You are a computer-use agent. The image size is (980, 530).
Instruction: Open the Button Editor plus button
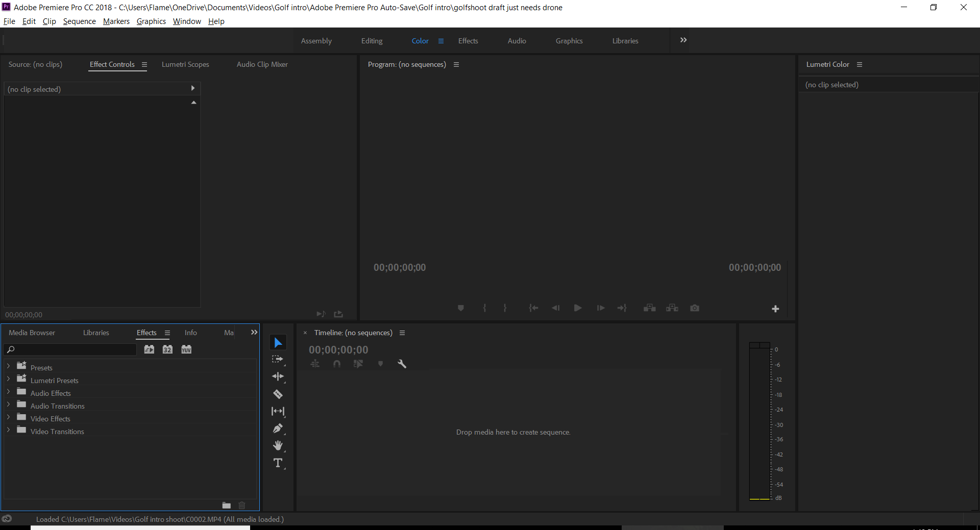point(775,309)
